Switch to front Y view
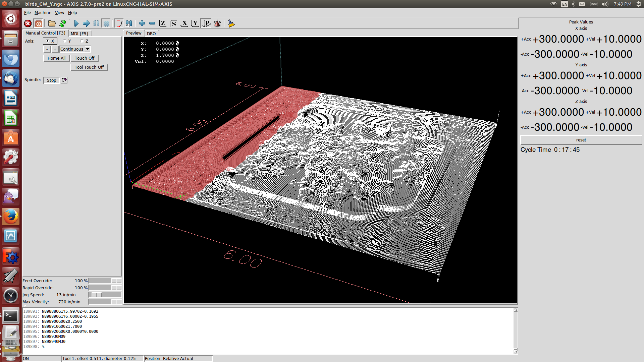 (x=195, y=23)
